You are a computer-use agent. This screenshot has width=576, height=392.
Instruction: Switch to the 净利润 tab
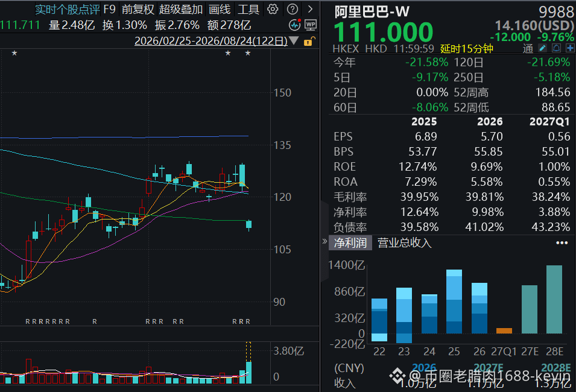pos(350,243)
